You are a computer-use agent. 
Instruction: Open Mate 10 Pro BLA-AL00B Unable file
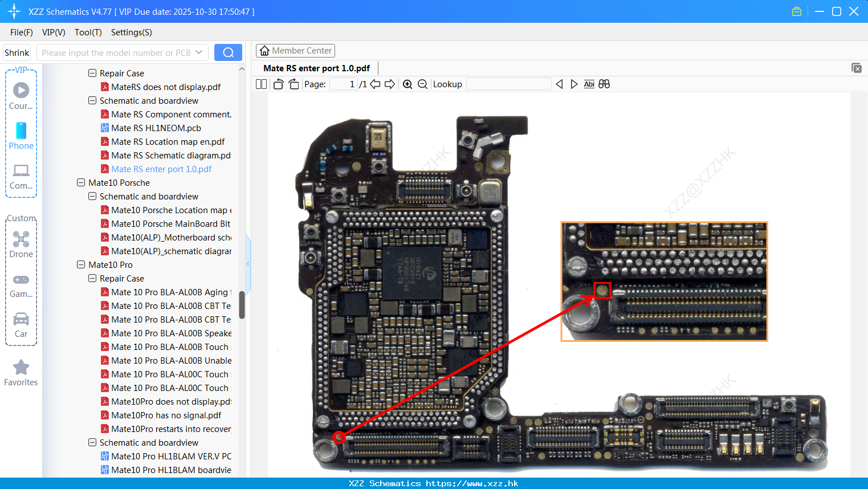tap(166, 361)
